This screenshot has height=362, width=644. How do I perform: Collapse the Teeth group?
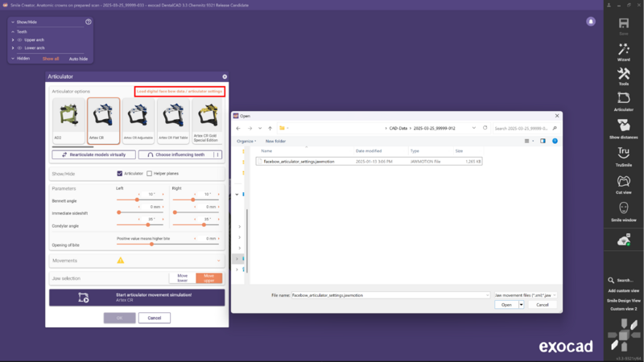click(13, 31)
